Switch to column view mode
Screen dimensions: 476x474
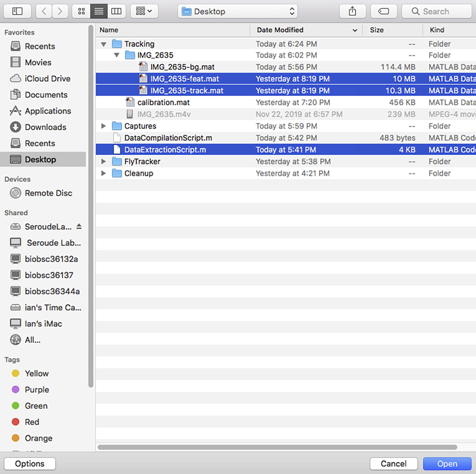tap(116, 11)
